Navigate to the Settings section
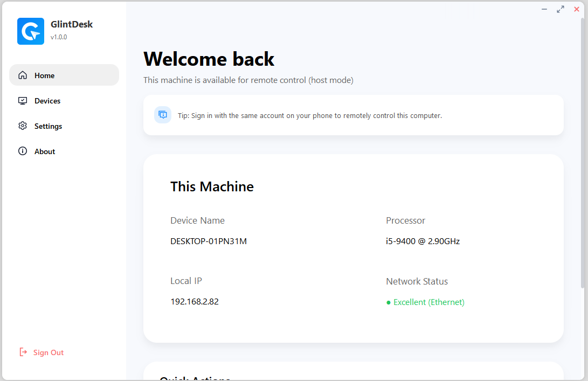This screenshot has height=381, width=588. tap(48, 126)
